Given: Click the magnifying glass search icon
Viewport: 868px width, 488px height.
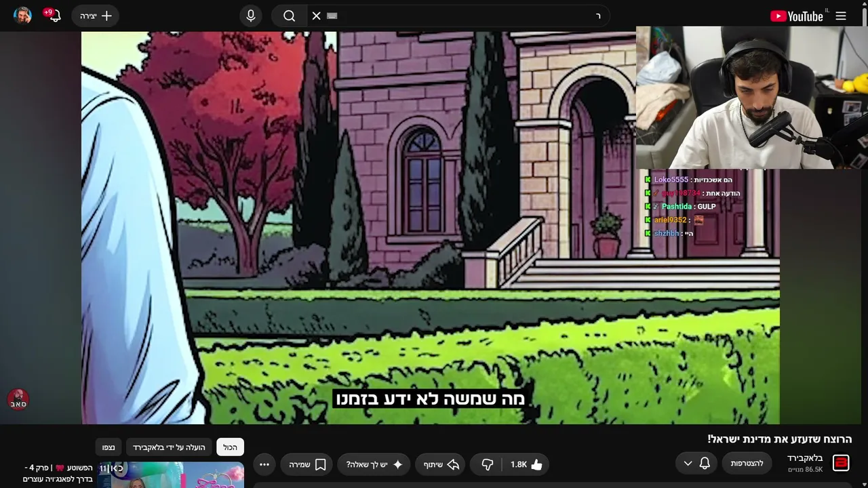Looking at the screenshot, I should [290, 16].
